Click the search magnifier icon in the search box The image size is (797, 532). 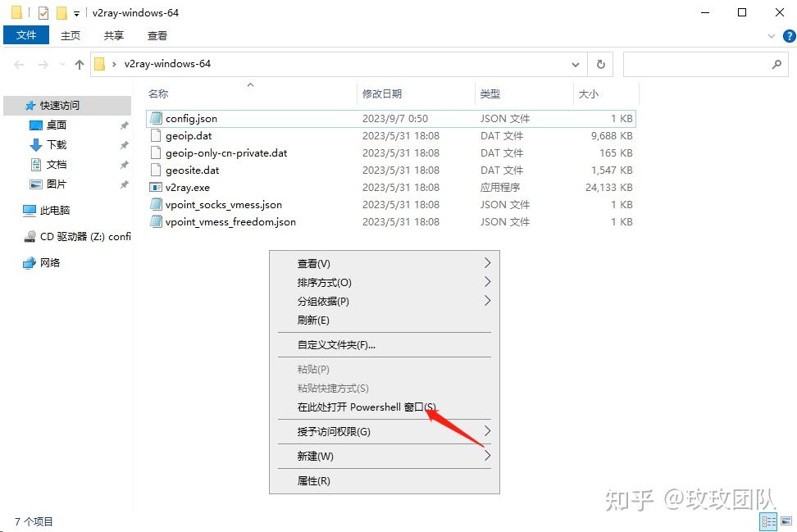click(x=777, y=64)
